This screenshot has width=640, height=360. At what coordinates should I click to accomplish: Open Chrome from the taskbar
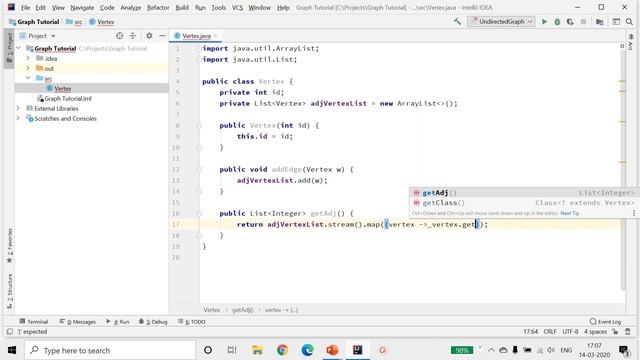[282, 350]
